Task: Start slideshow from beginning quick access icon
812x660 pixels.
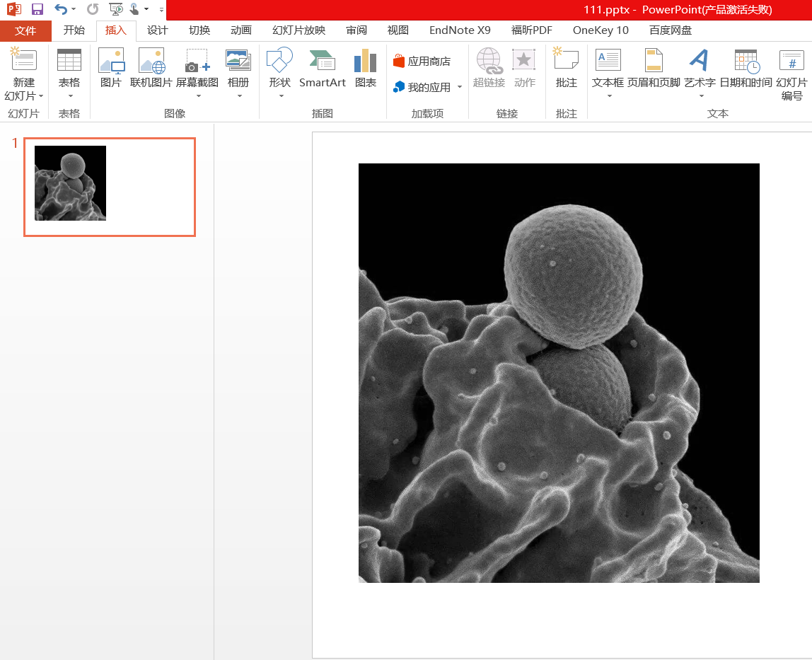Action: tap(116, 9)
